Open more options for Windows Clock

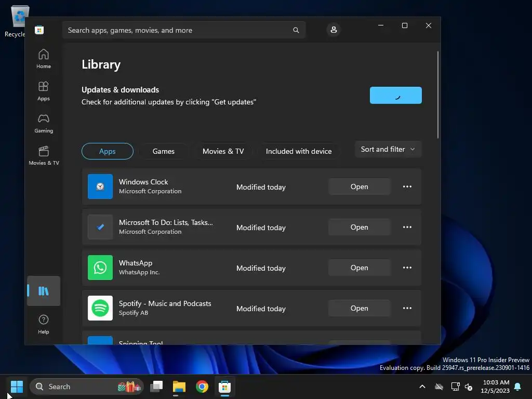[x=407, y=187]
